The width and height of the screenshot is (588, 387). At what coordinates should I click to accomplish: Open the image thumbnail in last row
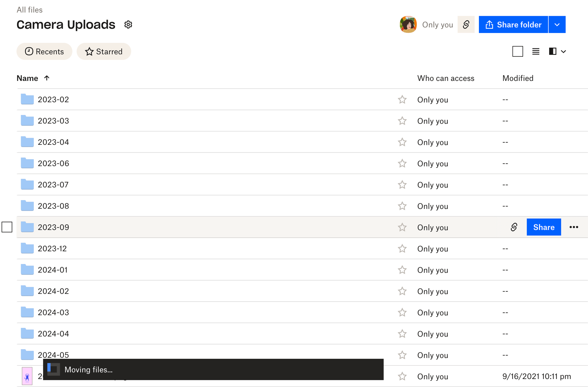coord(27,376)
